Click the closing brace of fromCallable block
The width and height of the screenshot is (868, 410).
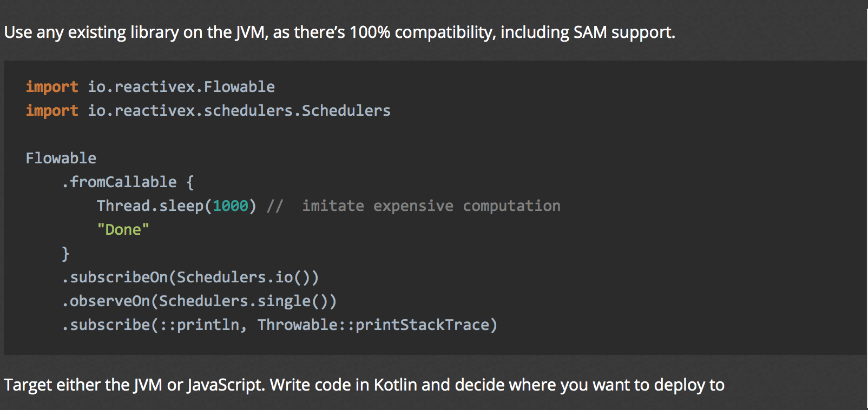[x=65, y=253]
